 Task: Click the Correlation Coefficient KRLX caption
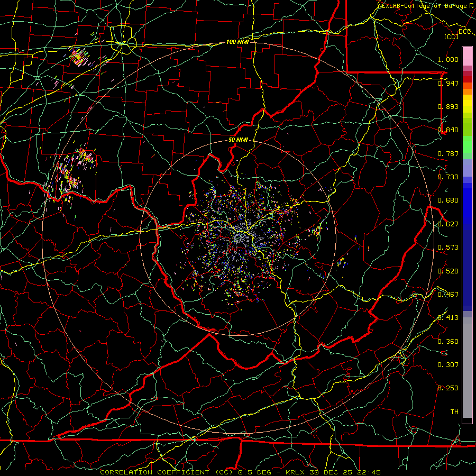pos(240,472)
